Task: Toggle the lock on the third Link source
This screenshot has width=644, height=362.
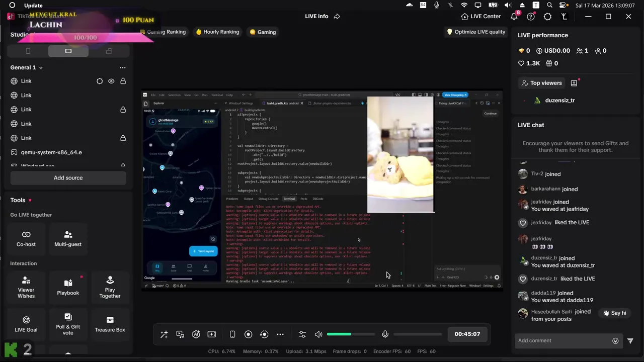Action: pyautogui.click(x=123, y=110)
